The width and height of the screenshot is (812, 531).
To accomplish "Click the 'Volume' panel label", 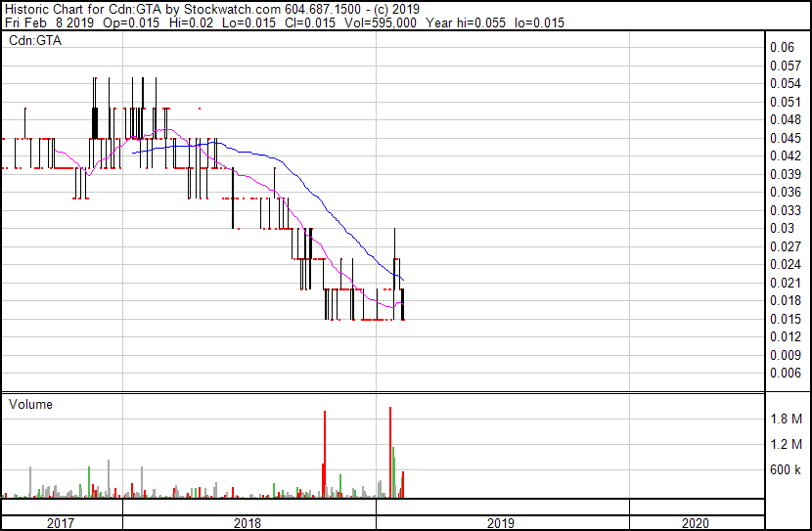I will (x=30, y=404).
